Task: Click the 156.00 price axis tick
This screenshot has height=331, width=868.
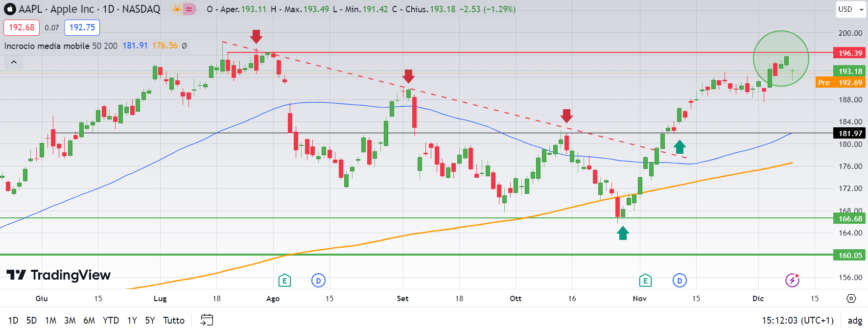Action: tap(850, 277)
